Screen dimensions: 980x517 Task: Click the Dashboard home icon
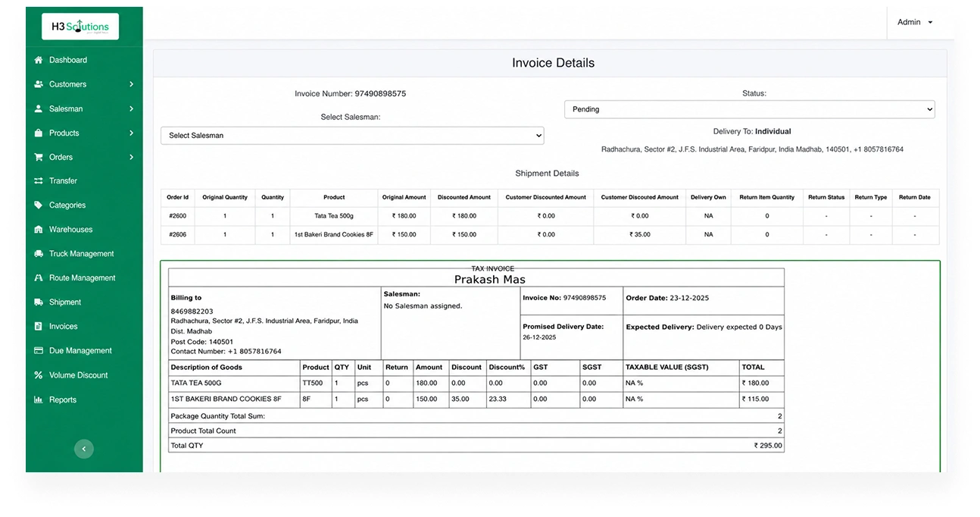point(39,60)
